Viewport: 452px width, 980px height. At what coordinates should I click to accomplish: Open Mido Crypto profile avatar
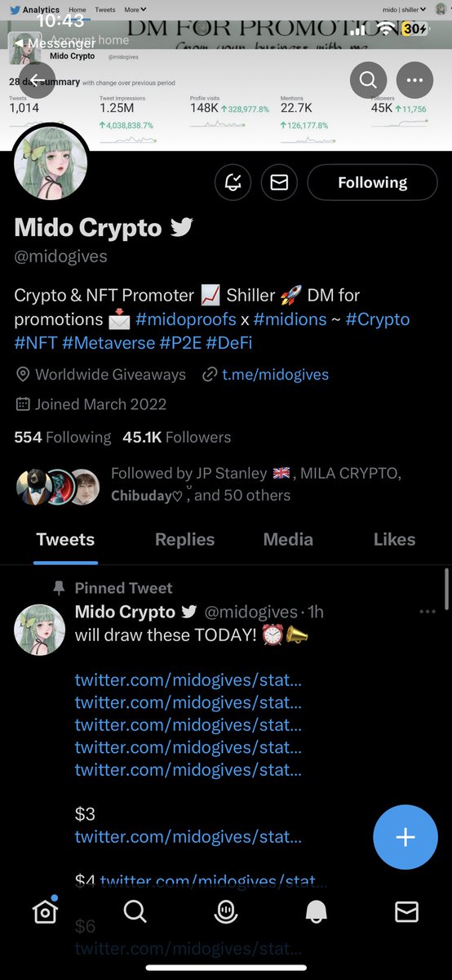tap(51, 162)
